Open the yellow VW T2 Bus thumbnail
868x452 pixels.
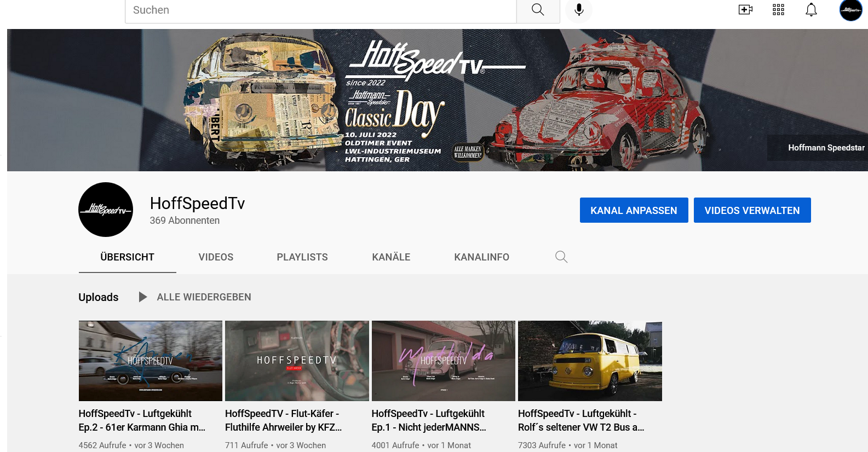coord(590,361)
